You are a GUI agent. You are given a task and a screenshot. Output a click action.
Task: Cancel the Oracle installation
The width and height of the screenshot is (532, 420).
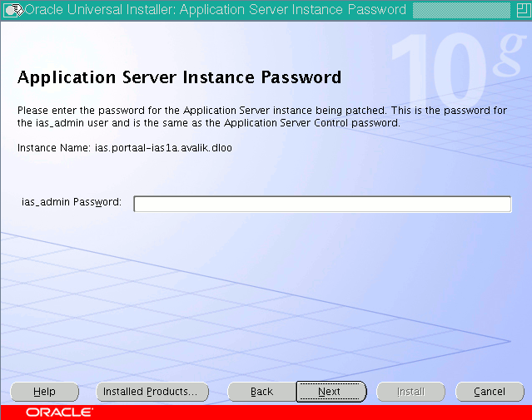click(x=490, y=392)
